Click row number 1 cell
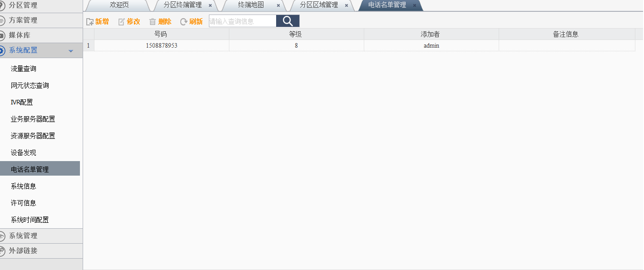644x270 pixels. 88,45
